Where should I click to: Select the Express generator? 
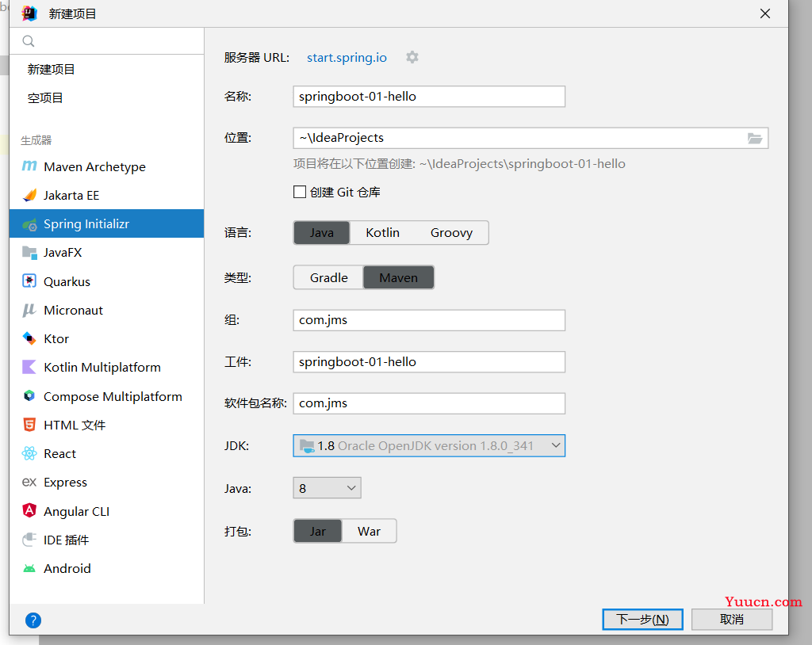(x=107, y=482)
